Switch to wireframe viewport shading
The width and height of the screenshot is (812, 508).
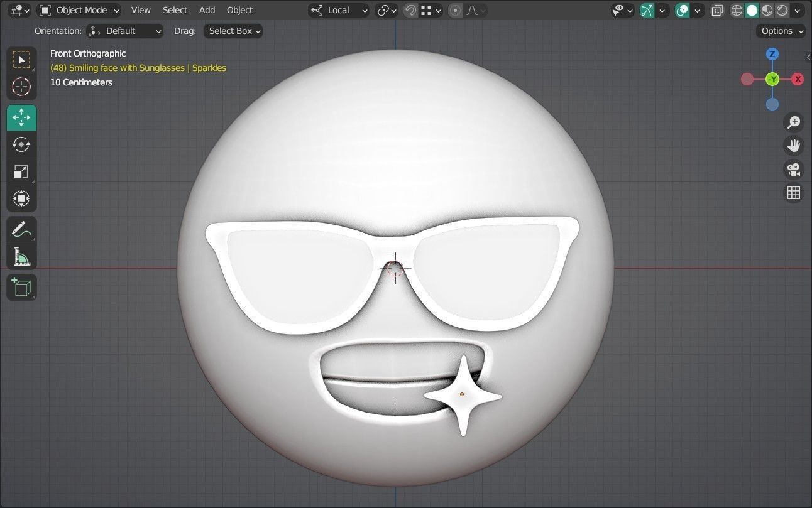click(x=737, y=10)
